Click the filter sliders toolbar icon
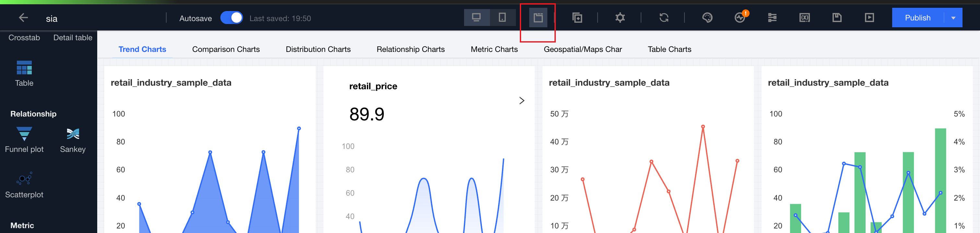 [772, 18]
